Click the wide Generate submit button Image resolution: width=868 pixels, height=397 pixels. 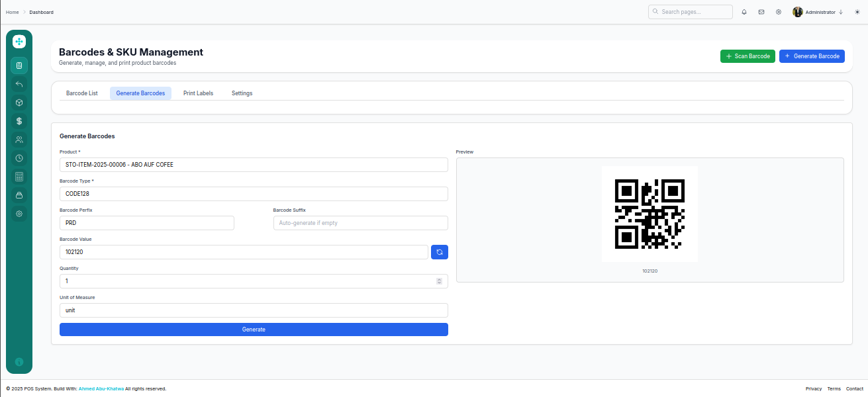[254, 330]
